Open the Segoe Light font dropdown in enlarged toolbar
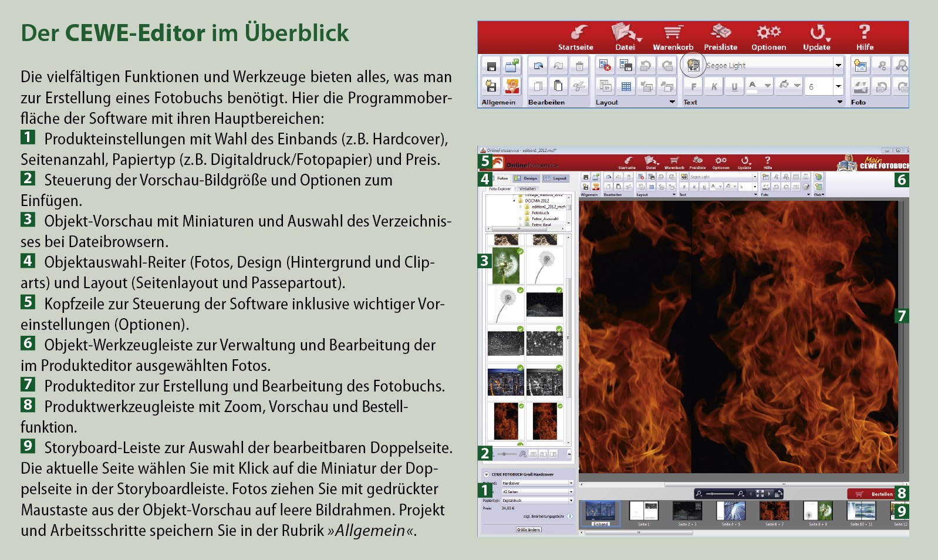This screenshot has width=938, height=560. [x=838, y=65]
